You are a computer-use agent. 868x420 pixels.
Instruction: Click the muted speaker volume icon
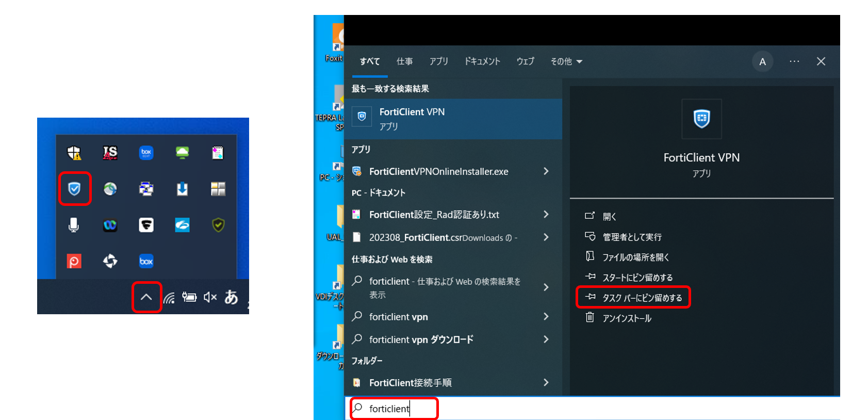[x=210, y=297]
